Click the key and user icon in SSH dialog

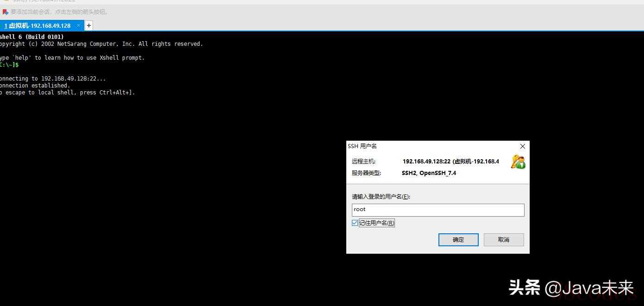[518, 162]
